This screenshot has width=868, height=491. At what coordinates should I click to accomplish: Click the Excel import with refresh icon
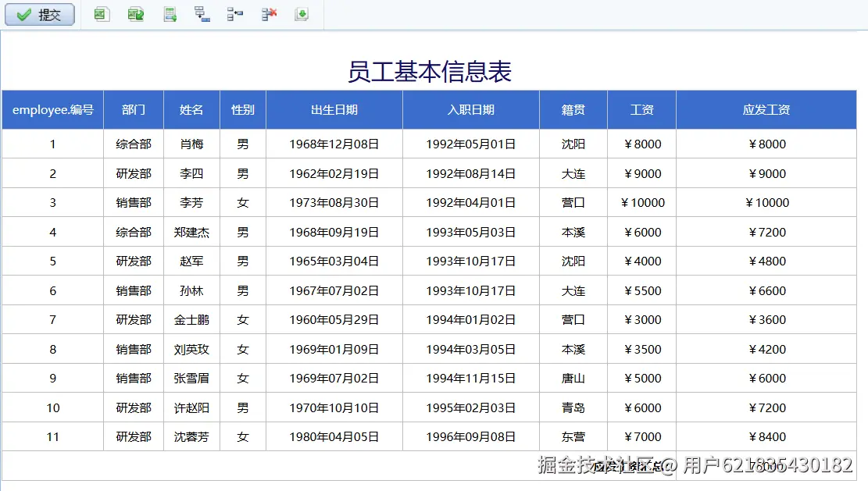pyautogui.click(x=136, y=14)
